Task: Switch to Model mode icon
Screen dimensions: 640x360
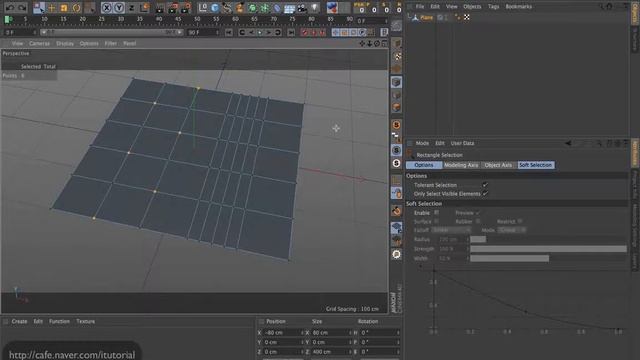Action: [x=396, y=43]
